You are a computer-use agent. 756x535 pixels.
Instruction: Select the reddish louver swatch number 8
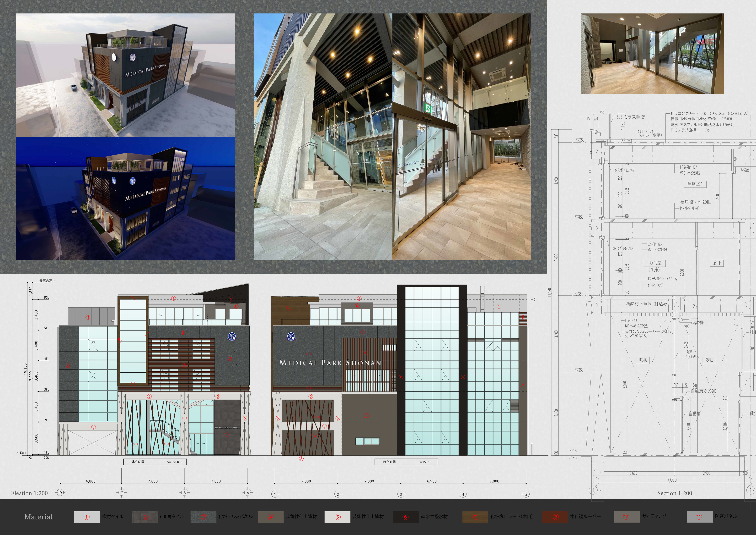[x=555, y=517]
